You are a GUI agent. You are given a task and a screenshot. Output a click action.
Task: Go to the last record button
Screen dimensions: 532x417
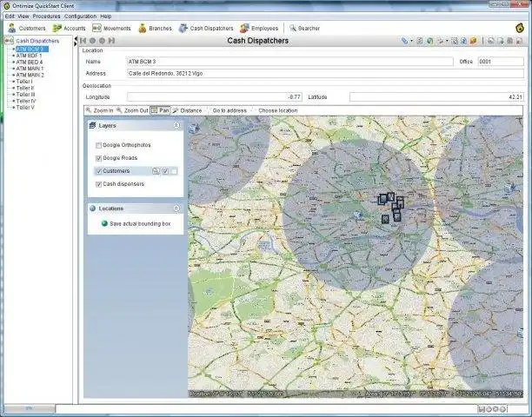coord(111,41)
